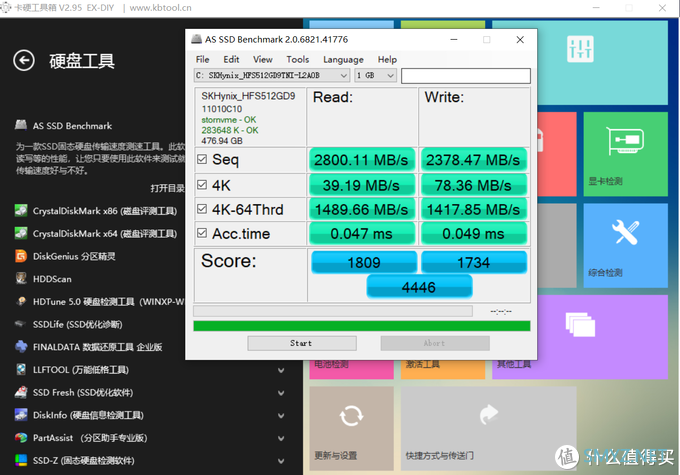Uncheck the Seq test checkbox
This screenshot has height=475, width=680.
(202, 159)
